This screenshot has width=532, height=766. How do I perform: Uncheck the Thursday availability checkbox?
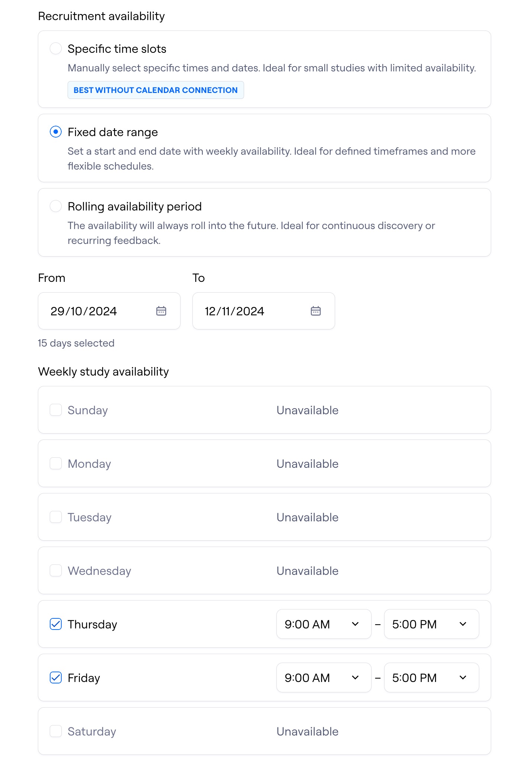[x=56, y=624]
